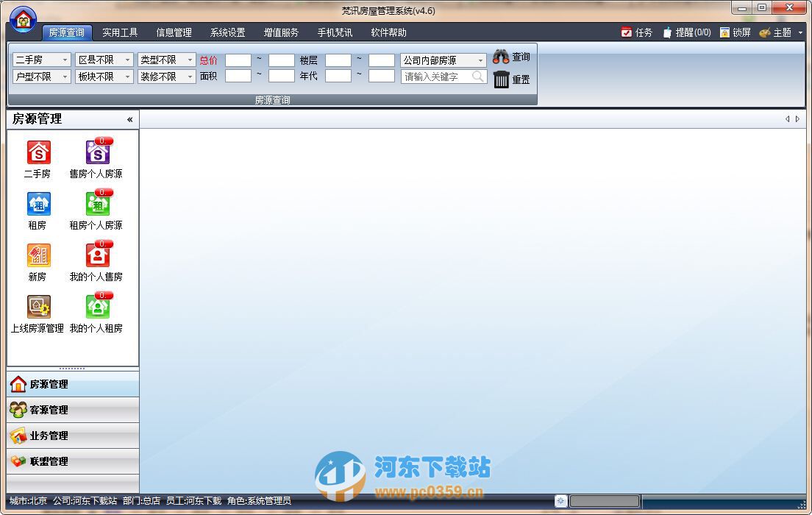Viewport: 812px width, 515px height.
Task: Click the 总价 minimum input field
Action: 238,60
